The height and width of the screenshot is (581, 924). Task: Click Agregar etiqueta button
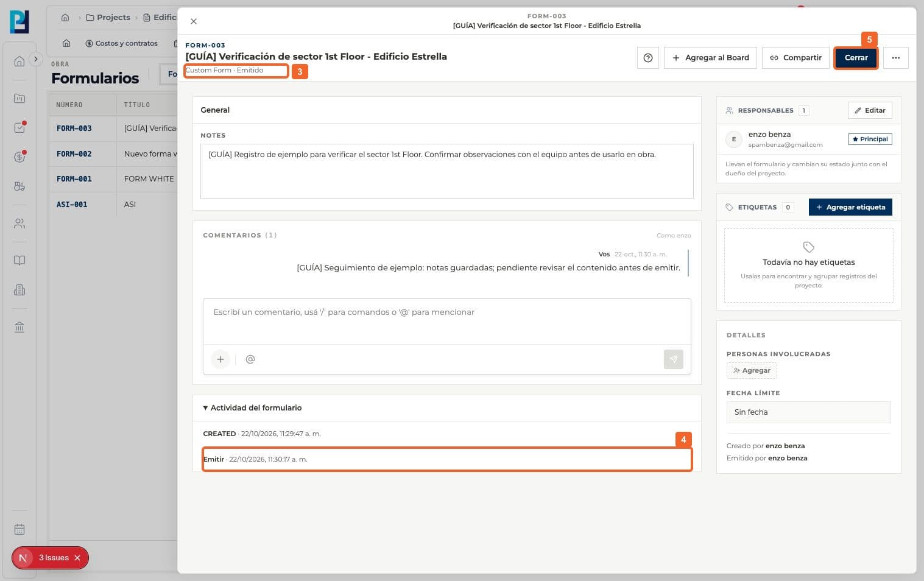850,207
